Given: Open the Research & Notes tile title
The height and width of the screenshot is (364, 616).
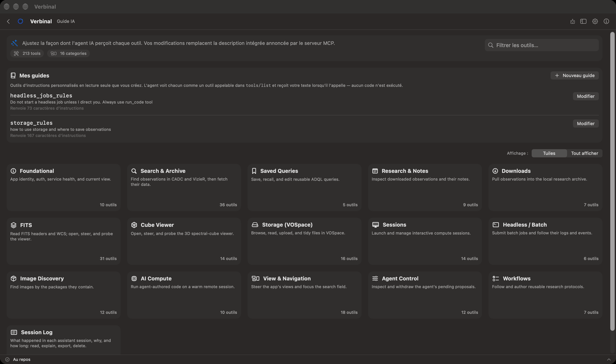Looking at the screenshot, I should pyautogui.click(x=405, y=171).
